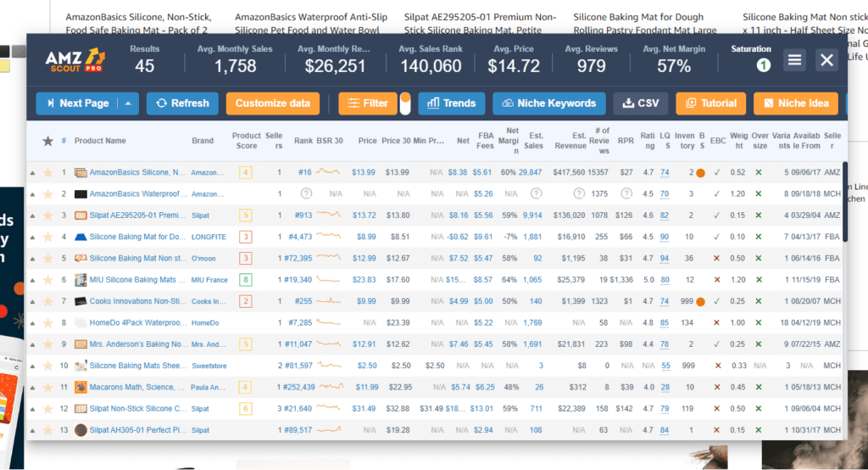Open Cooks Innovations Non-Sti product link
The width and height of the screenshot is (868, 470).
tap(138, 301)
